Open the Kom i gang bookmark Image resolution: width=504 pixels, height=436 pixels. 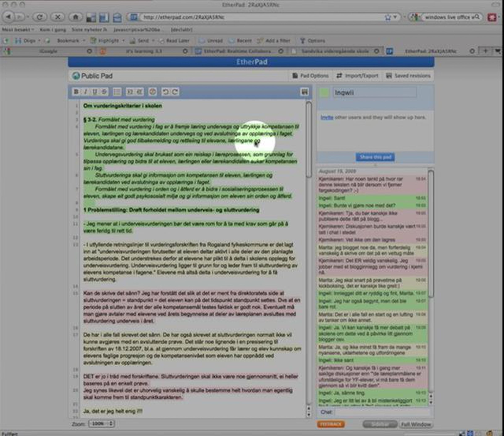click(x=53, y=30)
